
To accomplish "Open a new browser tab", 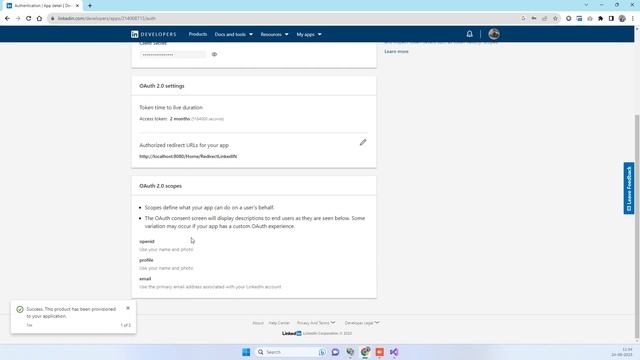I will 90,6.
